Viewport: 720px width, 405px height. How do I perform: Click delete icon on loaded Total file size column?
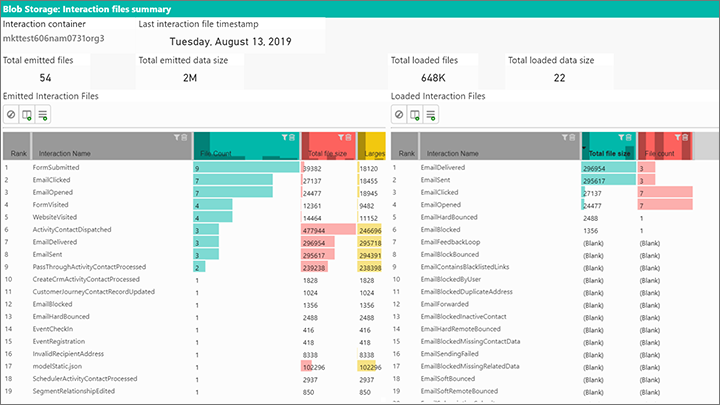click(x=629, y=137)
